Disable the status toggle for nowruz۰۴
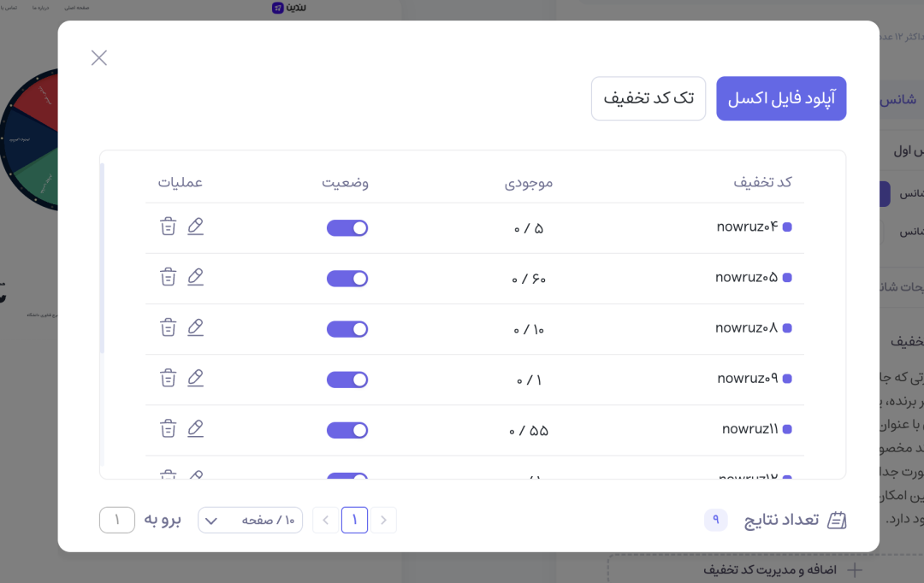Viewport: 924px width, 583px height. (x=347, y=227)
